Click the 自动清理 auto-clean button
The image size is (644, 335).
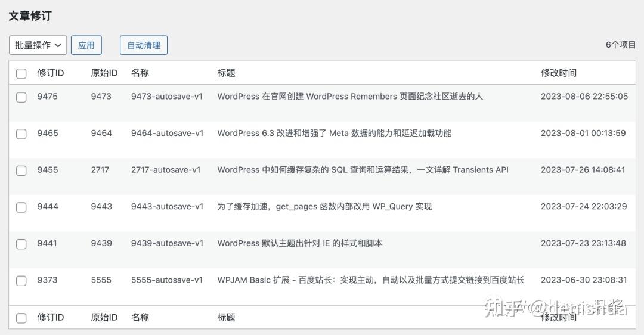tap(144, 45)
